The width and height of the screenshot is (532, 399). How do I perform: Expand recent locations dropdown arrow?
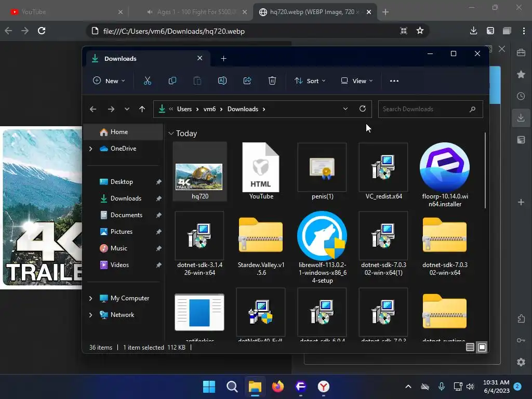(127, 109)
